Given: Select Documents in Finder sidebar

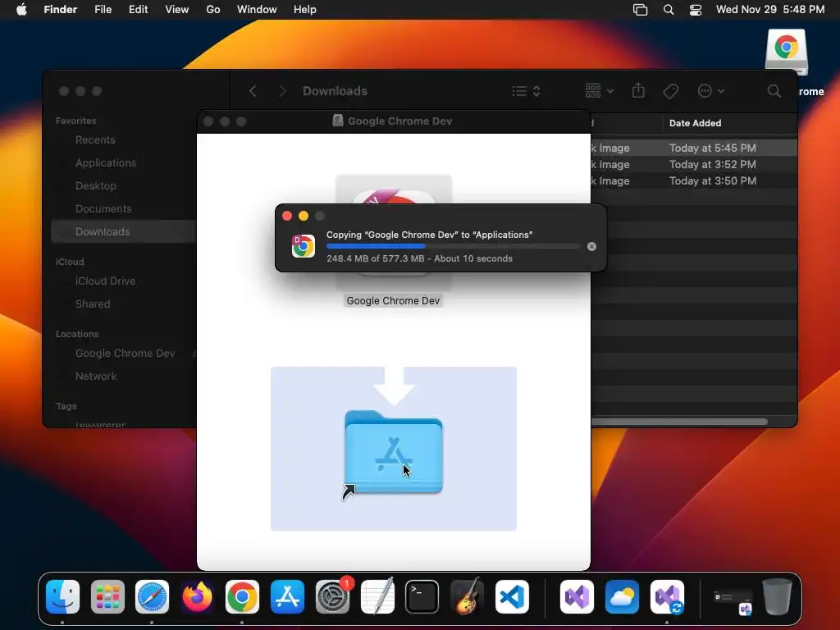Looking at the screenshot, I should pyautogui.click(x=103, y=209).
